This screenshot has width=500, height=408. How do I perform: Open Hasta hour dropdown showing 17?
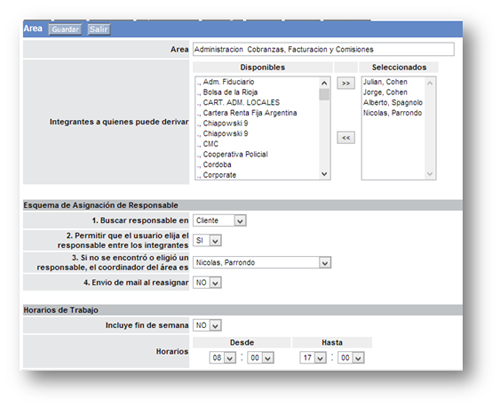click(313, 358)
